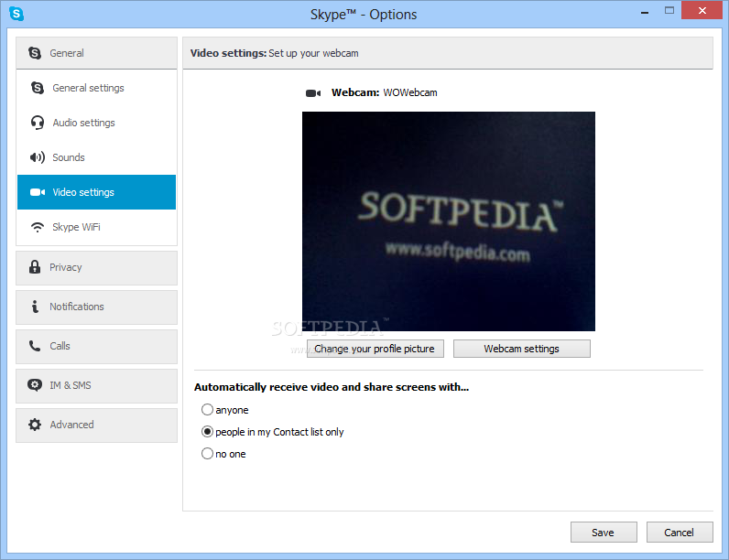Expand the Privacy section

tap(97, 268)
